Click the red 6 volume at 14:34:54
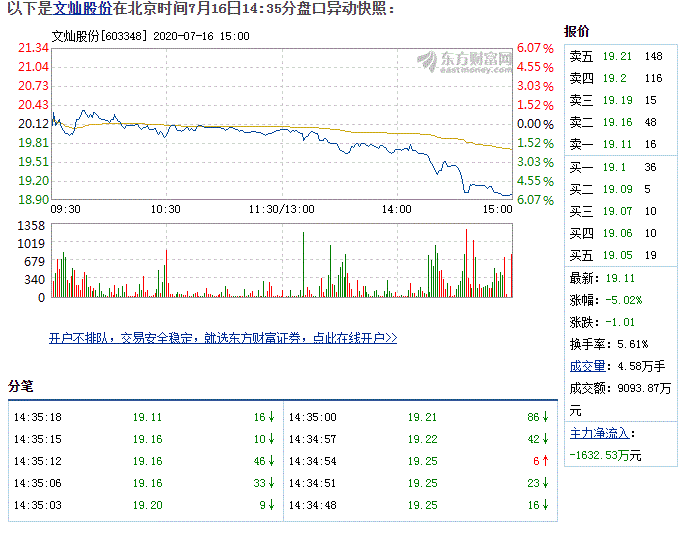Viewport: 681px width, 533px height. 536,461
